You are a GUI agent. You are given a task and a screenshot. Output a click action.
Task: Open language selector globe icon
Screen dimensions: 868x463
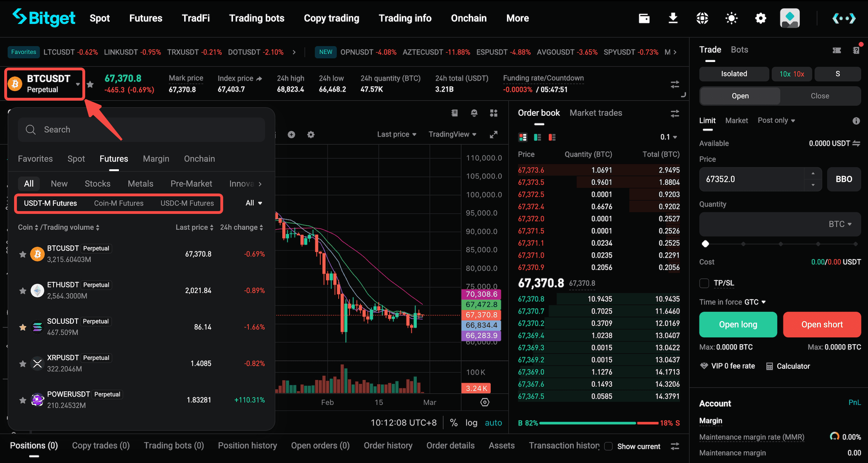point(702,18)
